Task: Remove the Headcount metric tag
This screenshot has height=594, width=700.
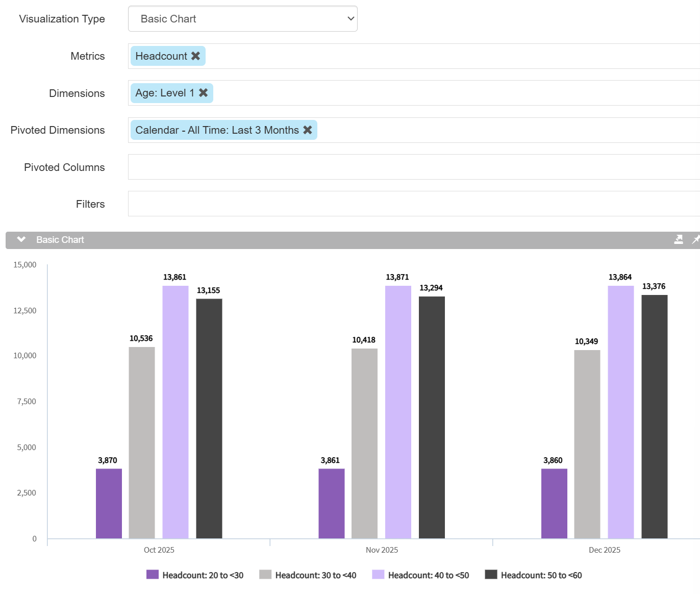Action: [x=195, y=56]
